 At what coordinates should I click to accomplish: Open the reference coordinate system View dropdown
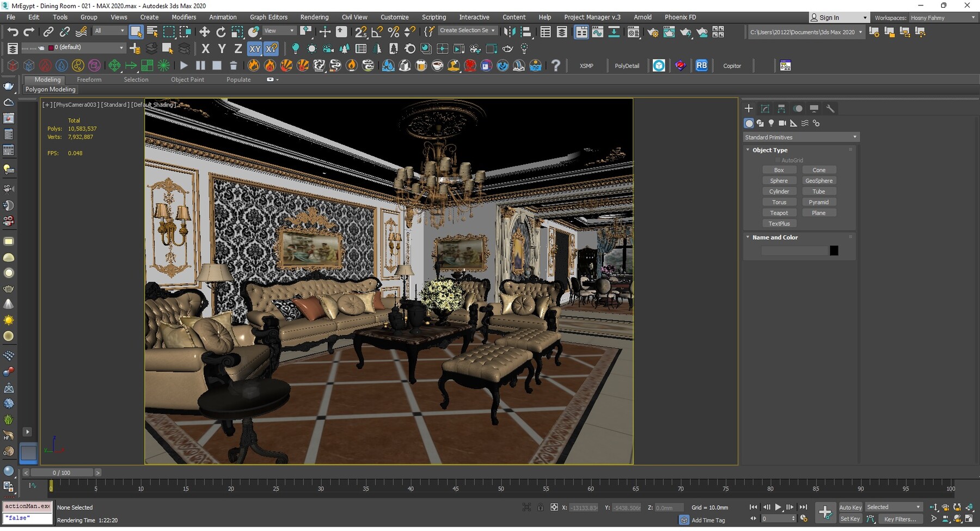click(x=279, y=30)
